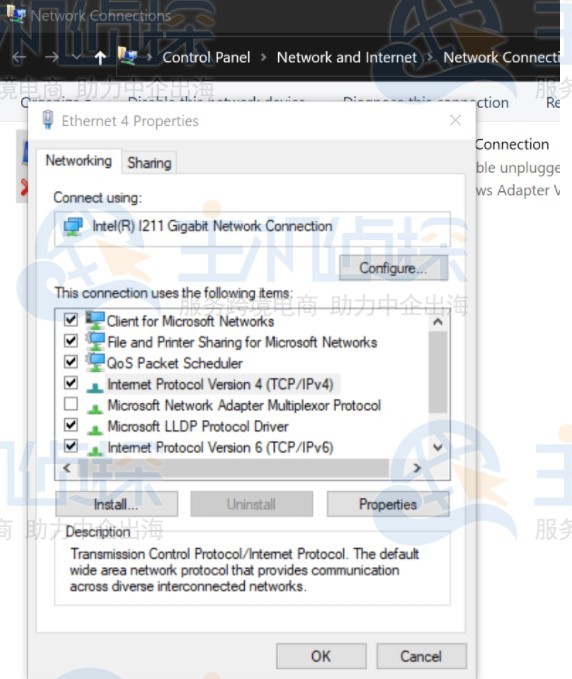Open the Configure adapter button

[x=393, y=268]
